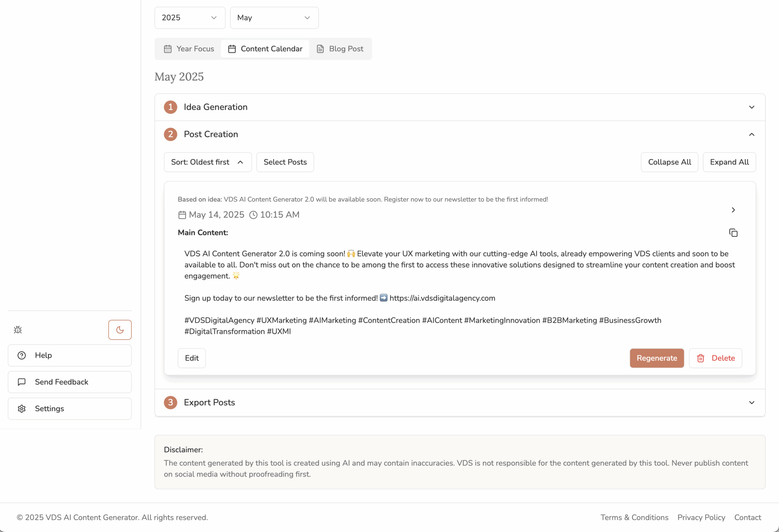Open the May month dropdown
The width and height of the screenshot is (779, 532).
274,18
